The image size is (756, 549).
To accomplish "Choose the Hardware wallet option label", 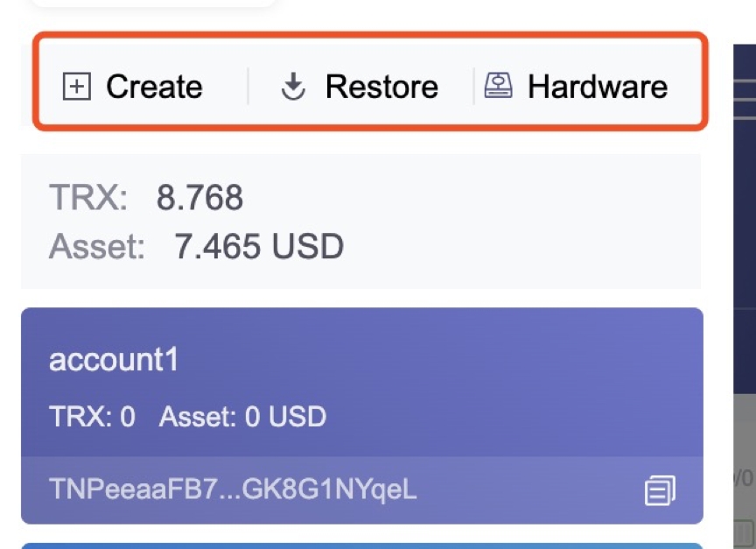I will click(x=598, y=87).
